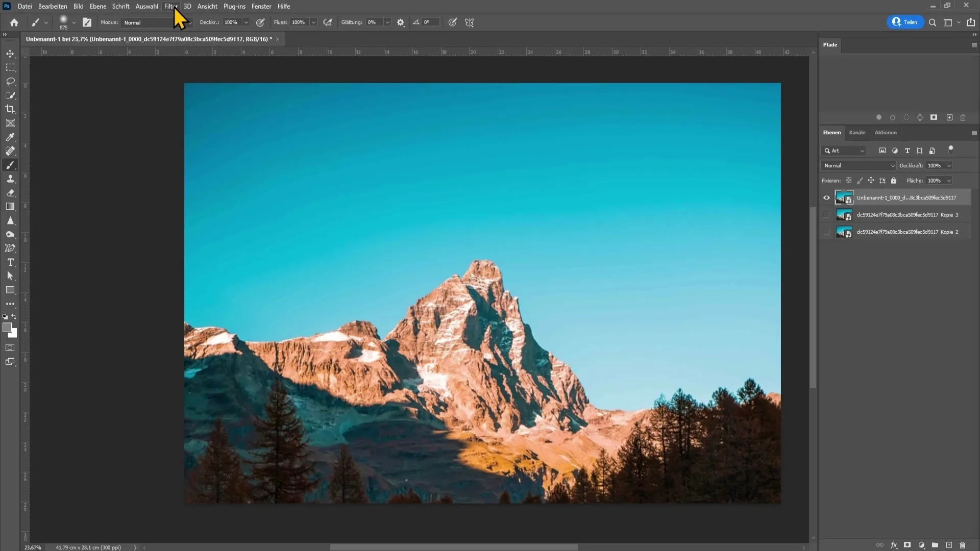Click the Airbrush toggle icon in options bar
Viewport: 980px width, 551px height.
coord(328,22)
